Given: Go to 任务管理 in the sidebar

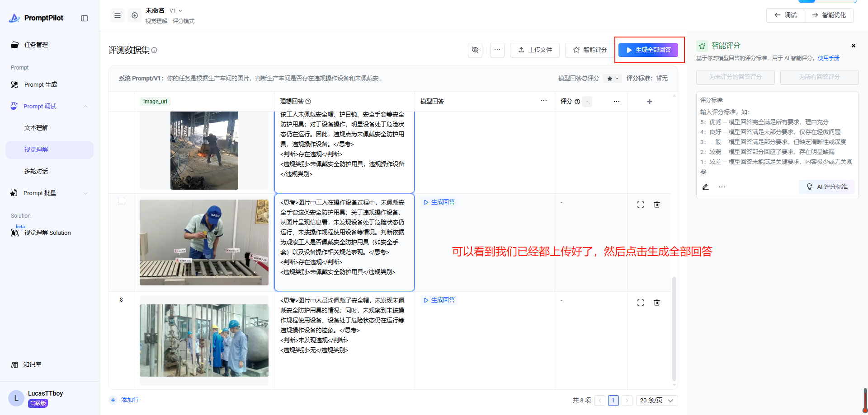Looking at the screenshot, I should (36, 45).
